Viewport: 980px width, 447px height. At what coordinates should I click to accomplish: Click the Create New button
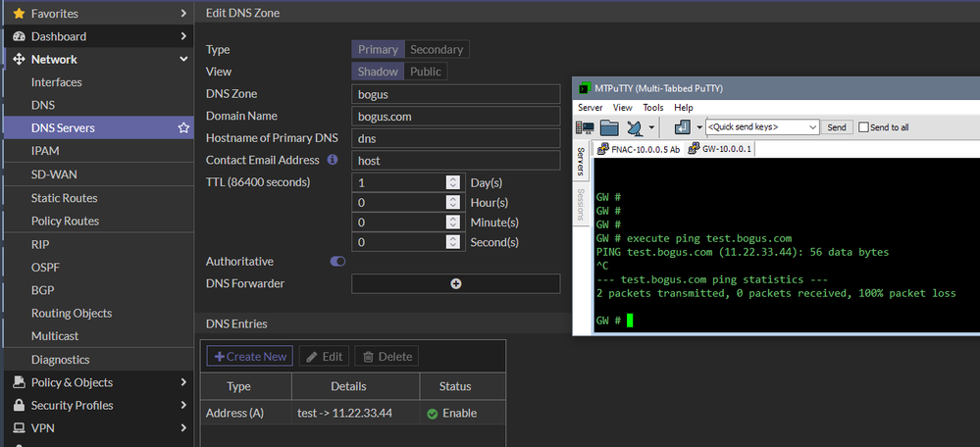point(250,357)
